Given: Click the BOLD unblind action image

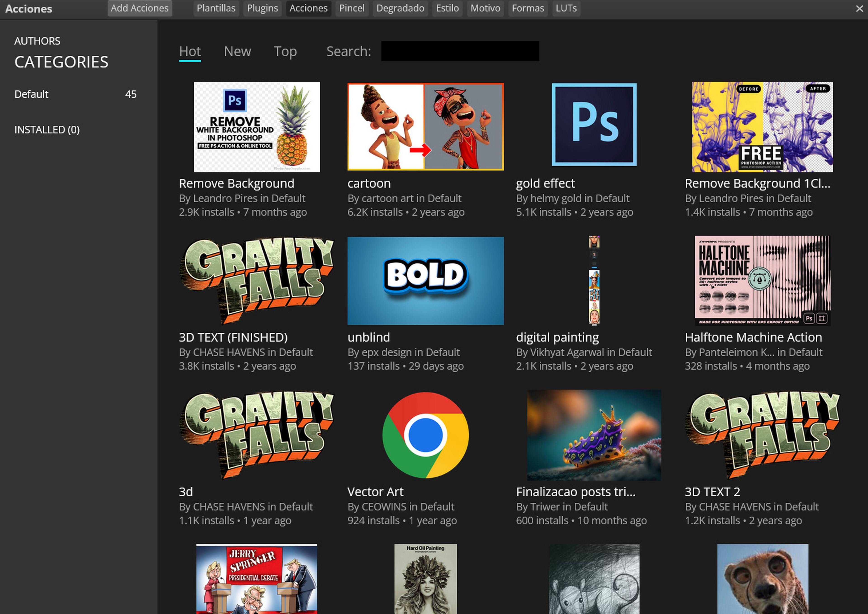Looking at the screenshot, I should tap(425, 281).
